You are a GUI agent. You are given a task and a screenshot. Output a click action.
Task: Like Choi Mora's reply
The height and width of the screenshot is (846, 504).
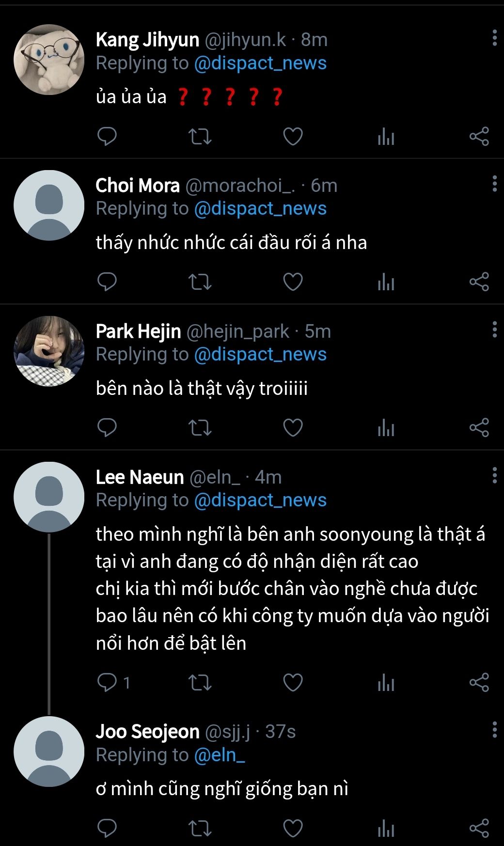[293, 282]
